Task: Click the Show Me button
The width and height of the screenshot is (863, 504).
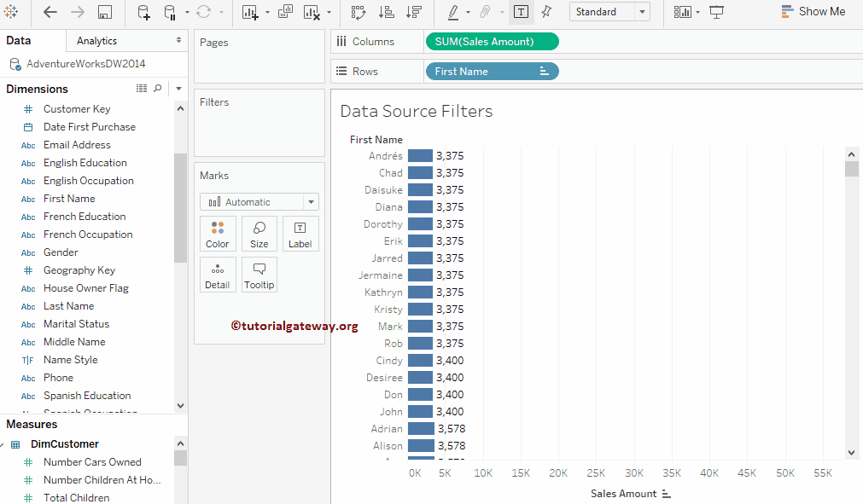Action: [x=813, y=11]
